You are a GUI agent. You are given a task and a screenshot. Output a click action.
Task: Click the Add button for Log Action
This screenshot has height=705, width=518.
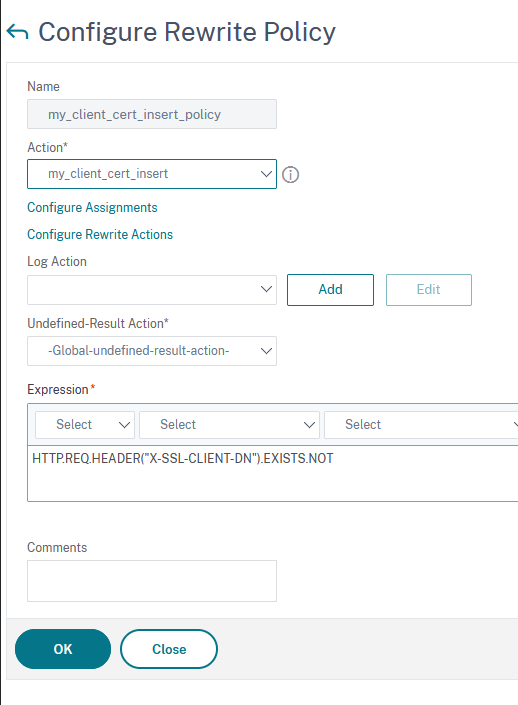click(330, 290)
